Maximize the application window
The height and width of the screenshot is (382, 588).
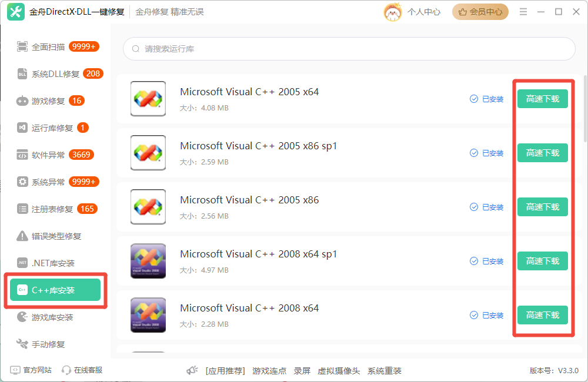pyautogui.click(x=559, y=12)
